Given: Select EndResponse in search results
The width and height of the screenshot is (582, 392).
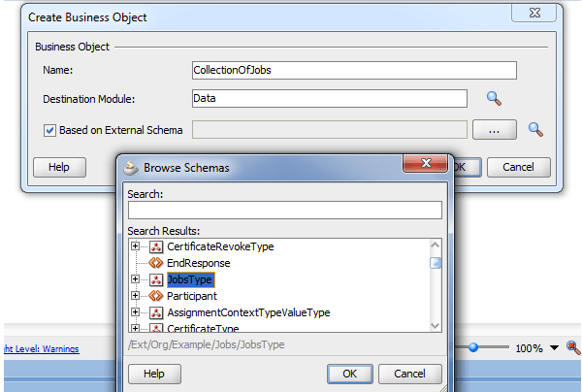Looking at the screenshot, I should click(x=198, y=263).
